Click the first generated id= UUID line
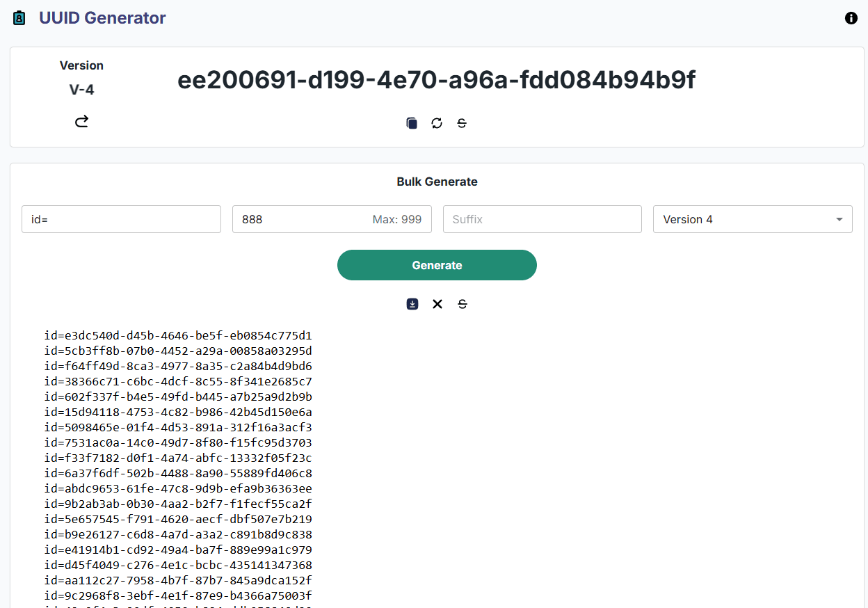The height and width of the screenshot is (608, 868). point(178,335)
